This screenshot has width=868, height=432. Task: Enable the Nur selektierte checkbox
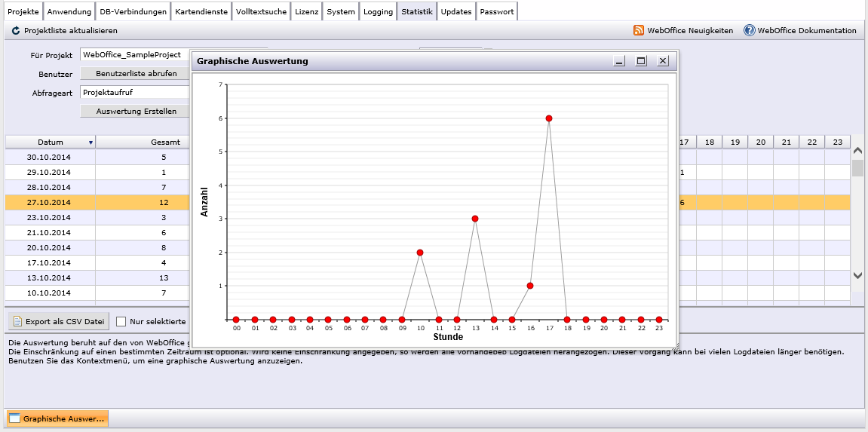pyautogui.click(x=121, y=322)
